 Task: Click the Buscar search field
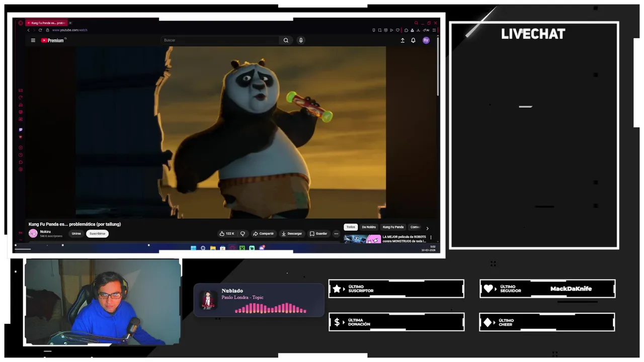coord(220,40)
